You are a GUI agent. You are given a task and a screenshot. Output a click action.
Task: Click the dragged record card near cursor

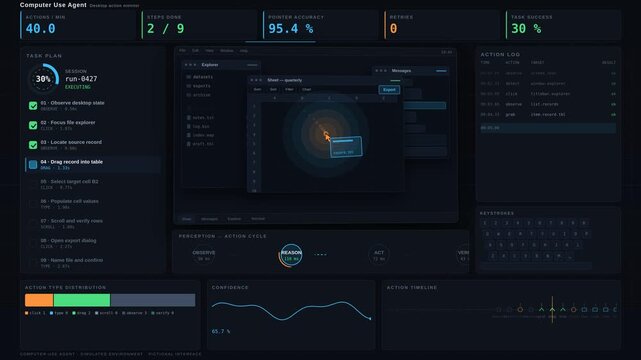(346, 147)
